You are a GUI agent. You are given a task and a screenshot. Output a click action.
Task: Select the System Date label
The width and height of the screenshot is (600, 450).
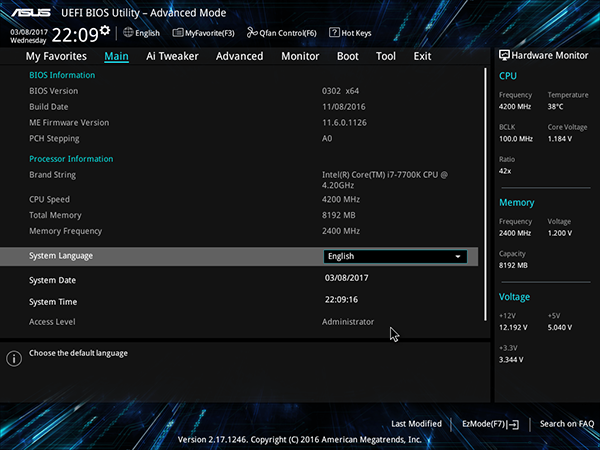pyautogui.click(x=52, y=280)
